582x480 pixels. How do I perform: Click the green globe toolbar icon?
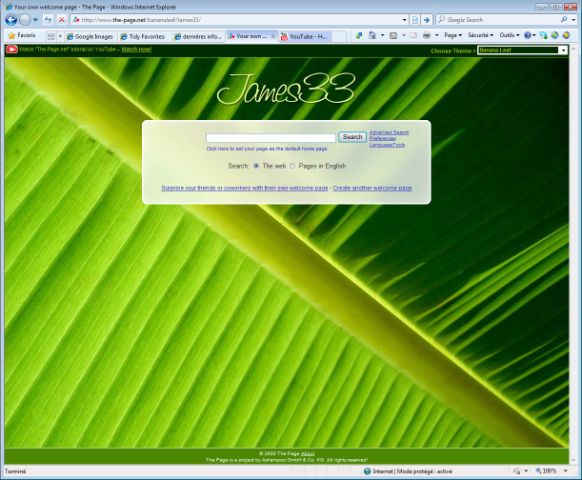[555, 35]
